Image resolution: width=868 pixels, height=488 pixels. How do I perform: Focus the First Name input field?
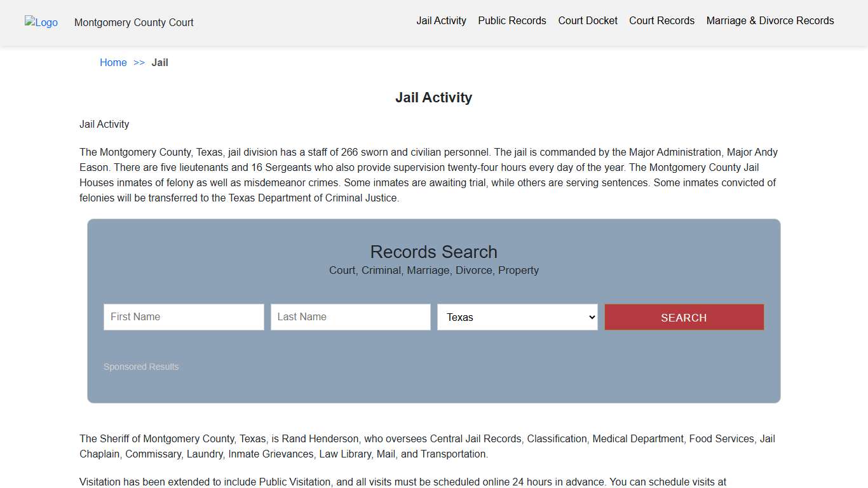pyautogui.click(x=184, y=316)
